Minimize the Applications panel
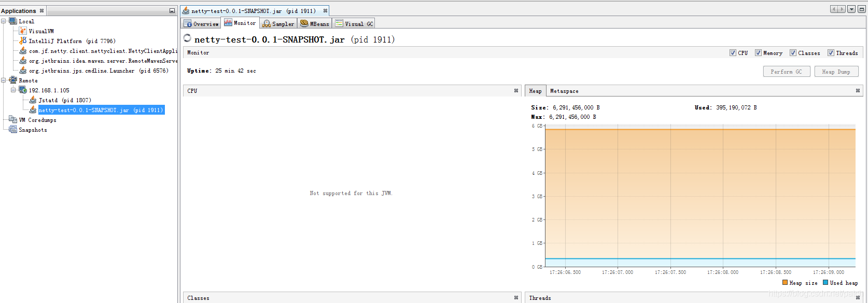This screenshot has width=868, height=303. 172,11
